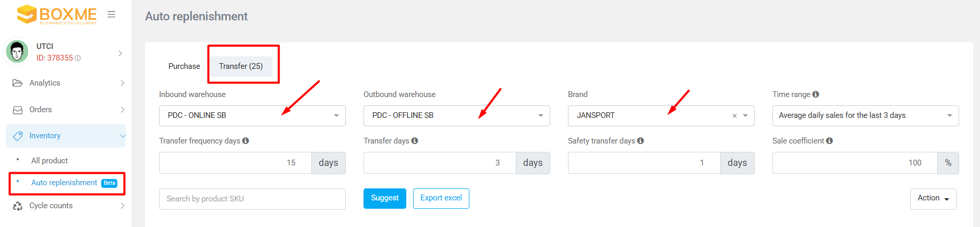Viewport: 980px width, 227px height.
Task: Click the Transfer frequency days info icon
Action: click(246, 141)
